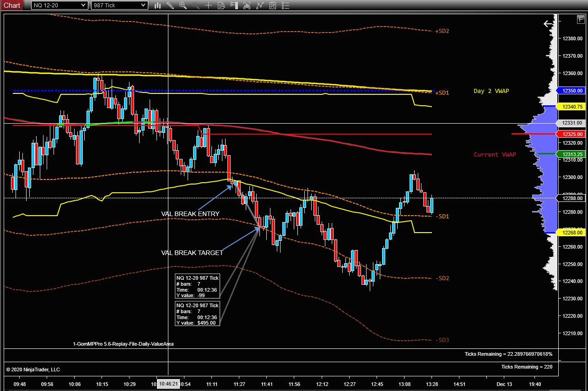The width and height of the screenshot is (588, 391).
Task: Open the strategies icon
Action: pyautogui.click(x=273, y=5)
